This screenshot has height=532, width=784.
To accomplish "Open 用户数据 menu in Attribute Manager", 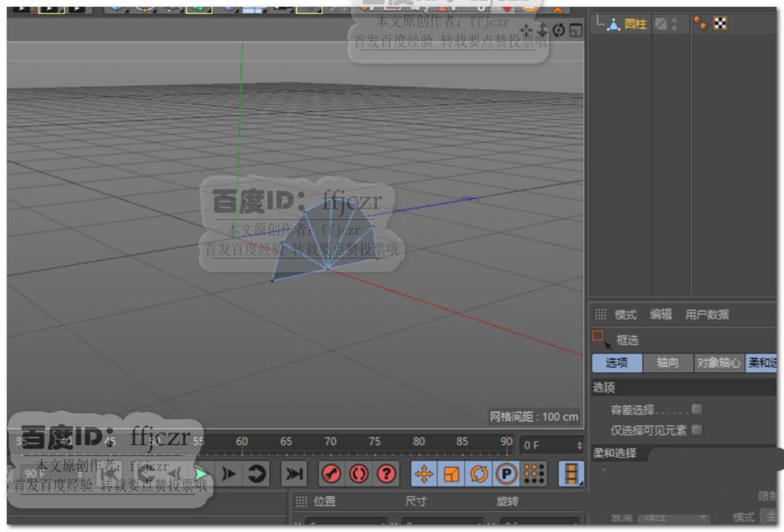I will click(706, 314).
